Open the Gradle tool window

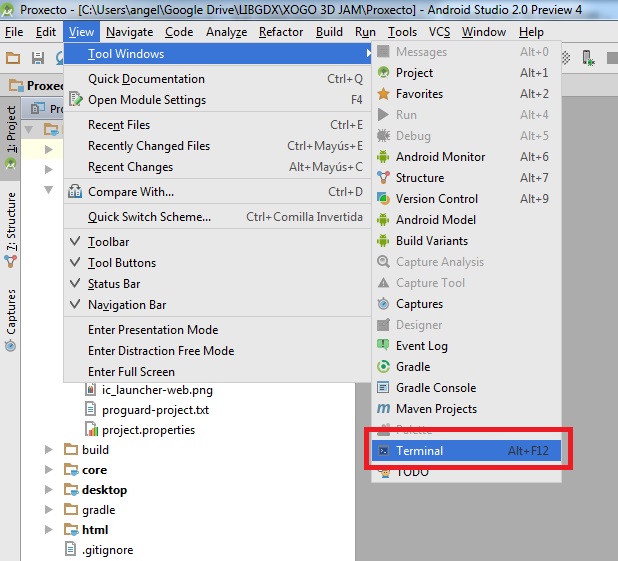tap(466, 367)
